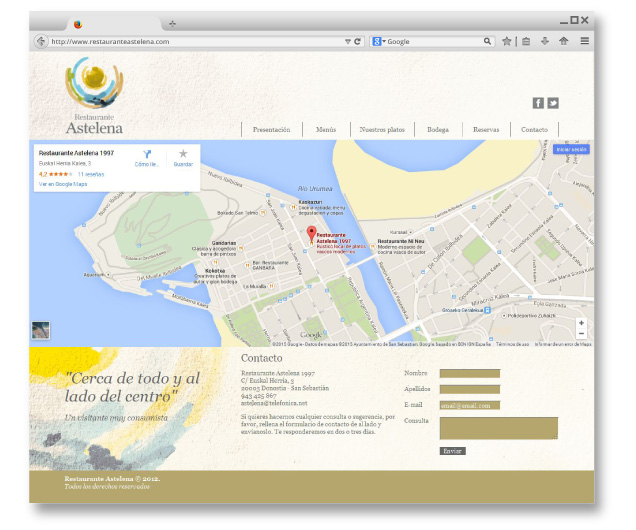Click the La Muralla map marker
Viewport: 636px width, 530px height.
[x=271, y=286]
